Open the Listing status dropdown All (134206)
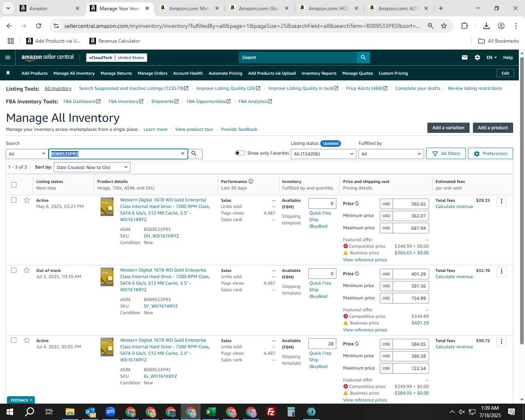The image size is (525, 420). 323,154
